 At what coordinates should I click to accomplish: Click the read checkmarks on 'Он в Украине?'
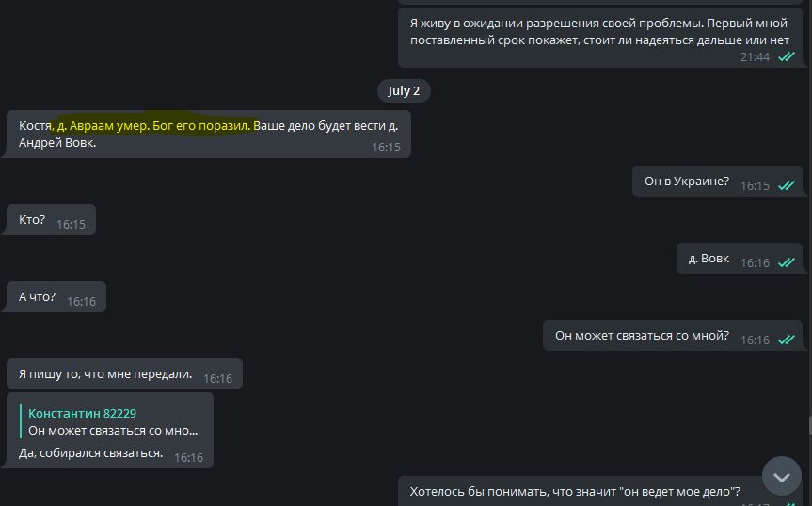coord(787,185)
